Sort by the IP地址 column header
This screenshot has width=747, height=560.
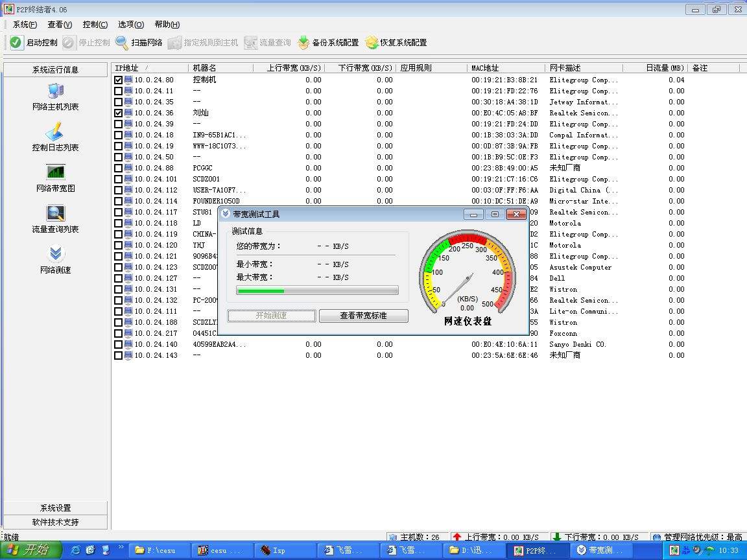(x=150, y=68)
